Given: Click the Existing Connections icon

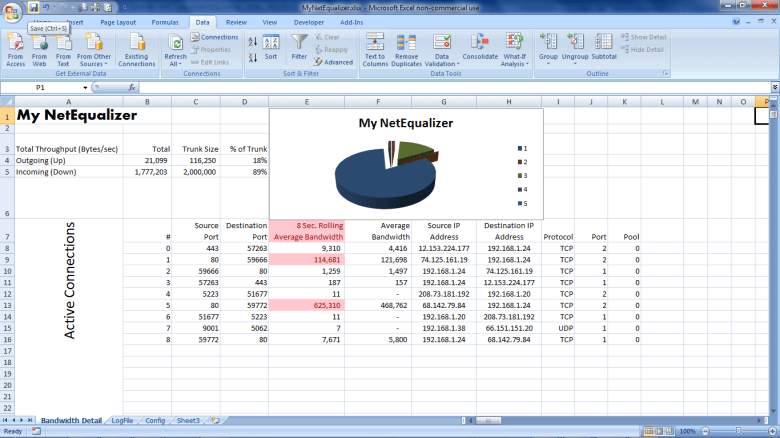Looking at the screenshot, I should click(137, 47).
